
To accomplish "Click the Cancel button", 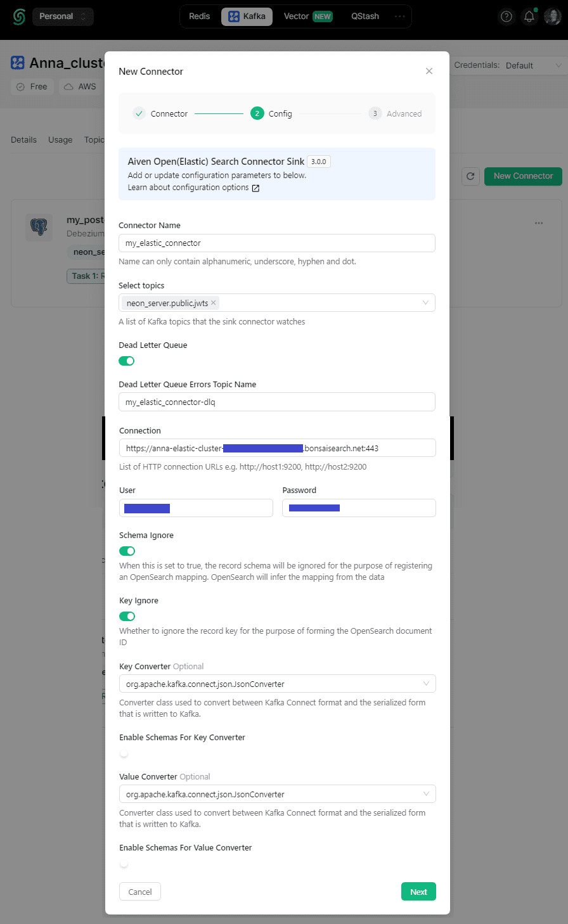I will tap(140, 892).
